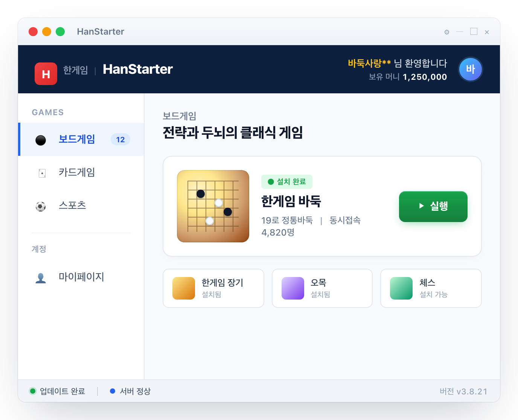Click the playing card icon

[42, 173]
